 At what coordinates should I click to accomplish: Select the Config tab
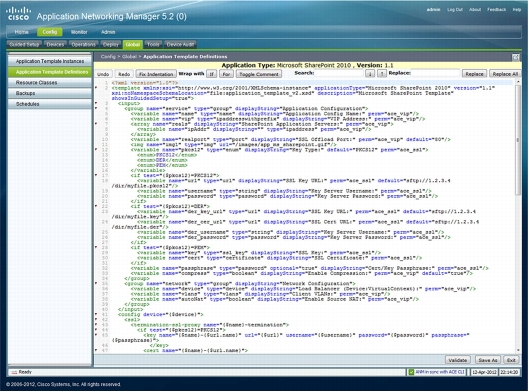(x=50, y=32)
